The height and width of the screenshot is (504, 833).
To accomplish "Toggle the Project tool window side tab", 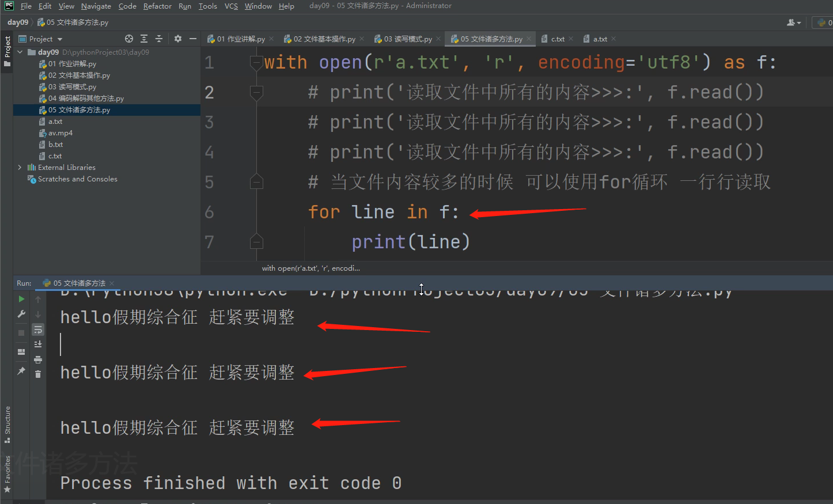I will [7, 51].
